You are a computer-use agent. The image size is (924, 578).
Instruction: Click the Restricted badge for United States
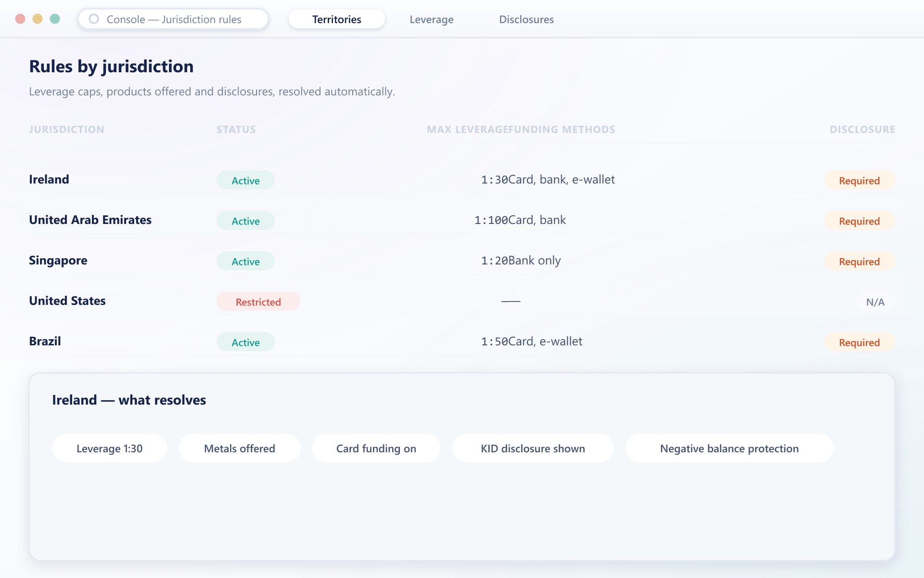pyautogui.click(x=258, y=302)
